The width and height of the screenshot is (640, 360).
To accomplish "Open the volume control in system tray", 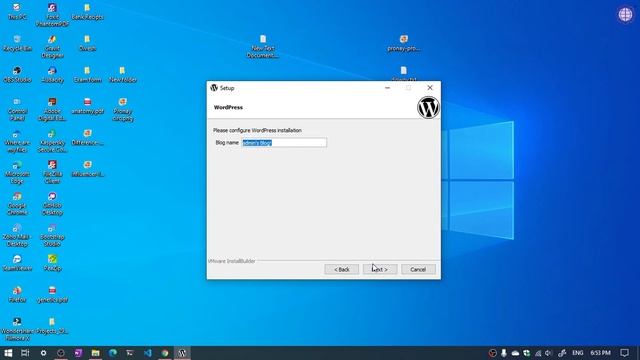I will (x=548, y=353).
